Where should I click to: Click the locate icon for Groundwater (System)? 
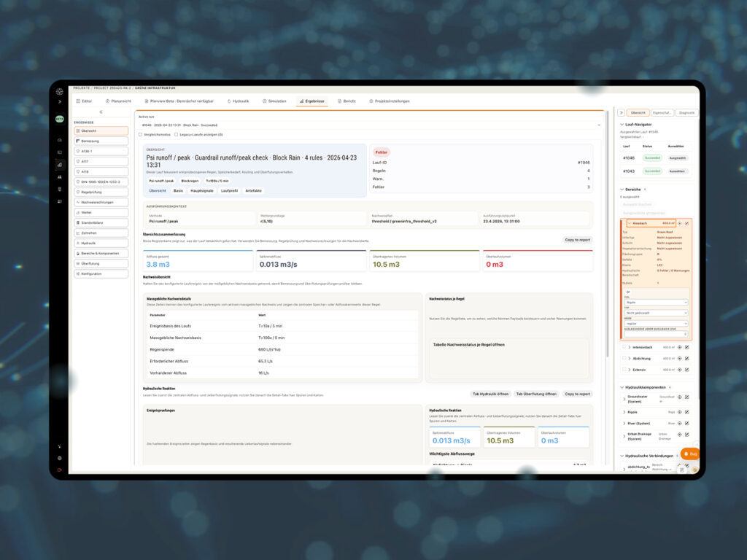click(x=680, y=397)
